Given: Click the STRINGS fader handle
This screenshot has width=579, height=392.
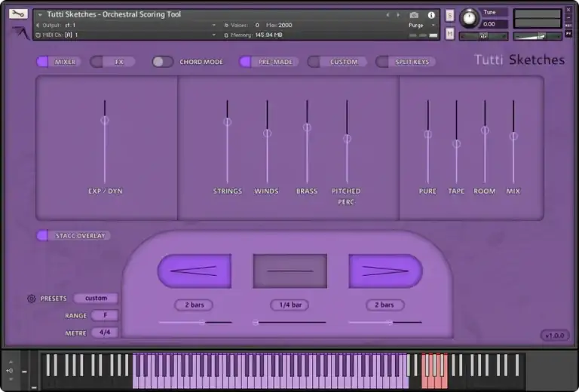Looking at the screenshot, I should (228, 121).
